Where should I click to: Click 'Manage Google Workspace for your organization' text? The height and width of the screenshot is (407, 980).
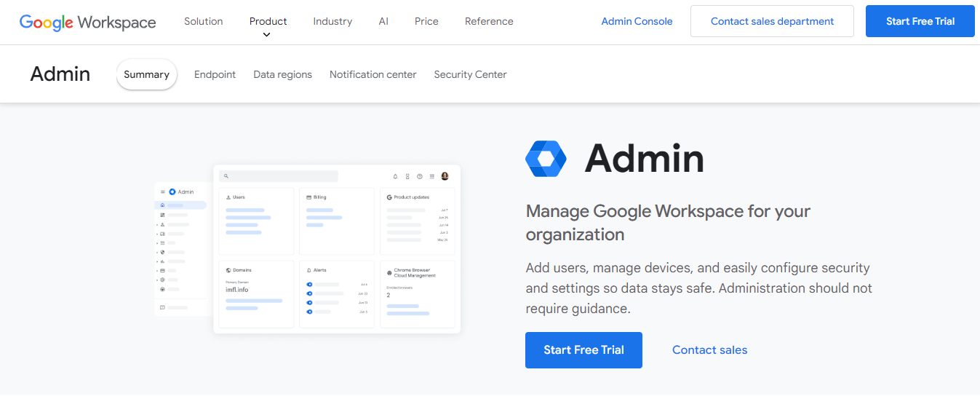tap(668, 223)
